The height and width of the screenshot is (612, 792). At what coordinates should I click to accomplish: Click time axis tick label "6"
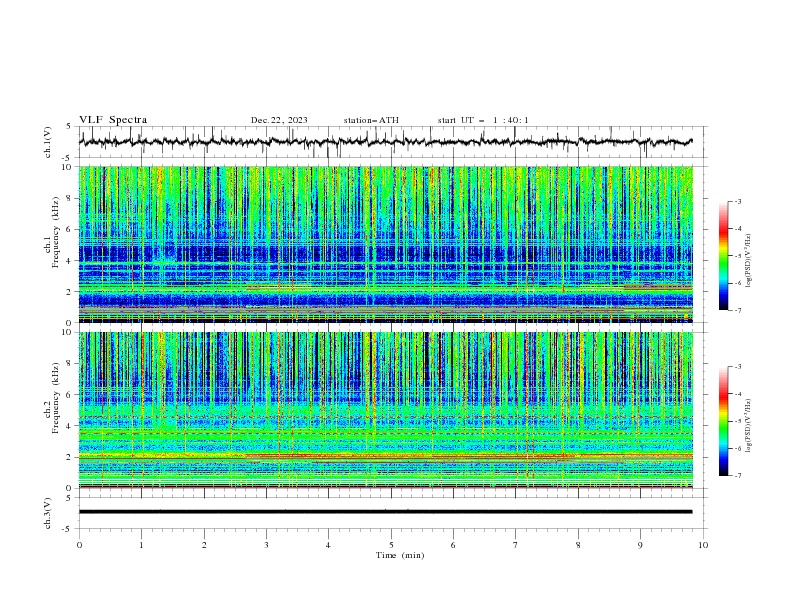coord(454,545)
